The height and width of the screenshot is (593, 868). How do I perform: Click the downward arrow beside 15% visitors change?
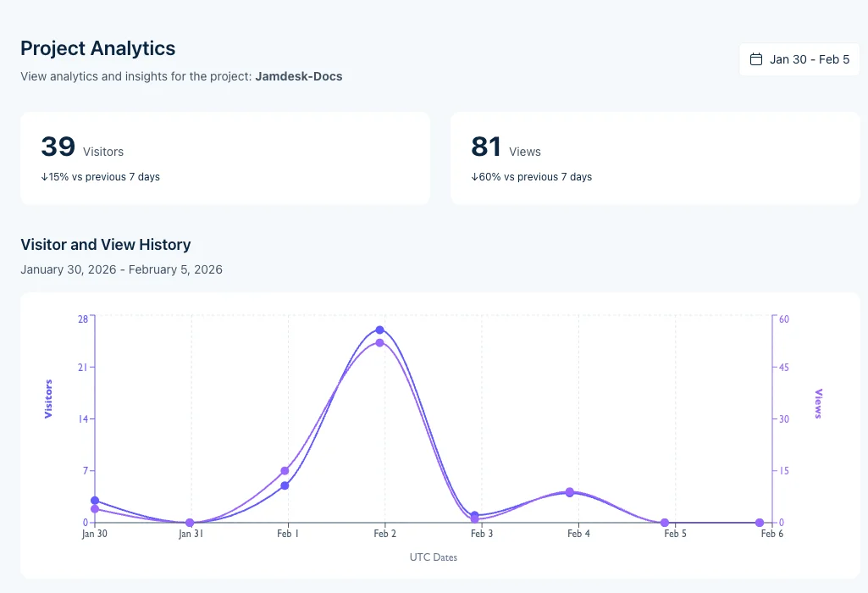coord(46,177)
